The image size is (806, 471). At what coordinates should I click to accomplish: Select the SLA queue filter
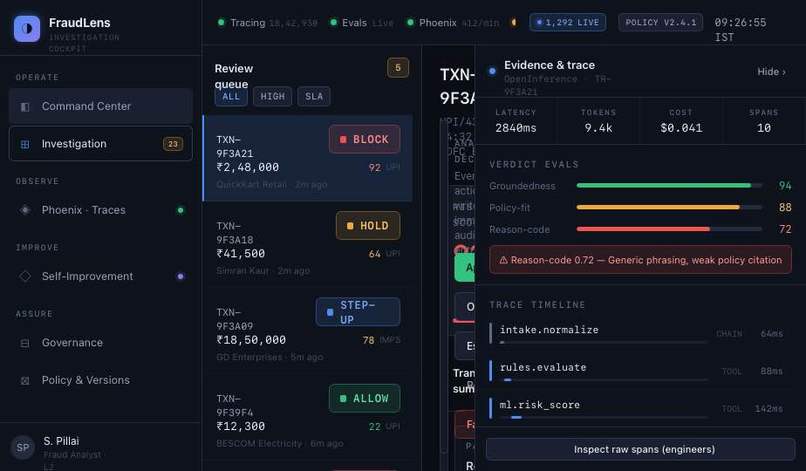pos(314,97)
